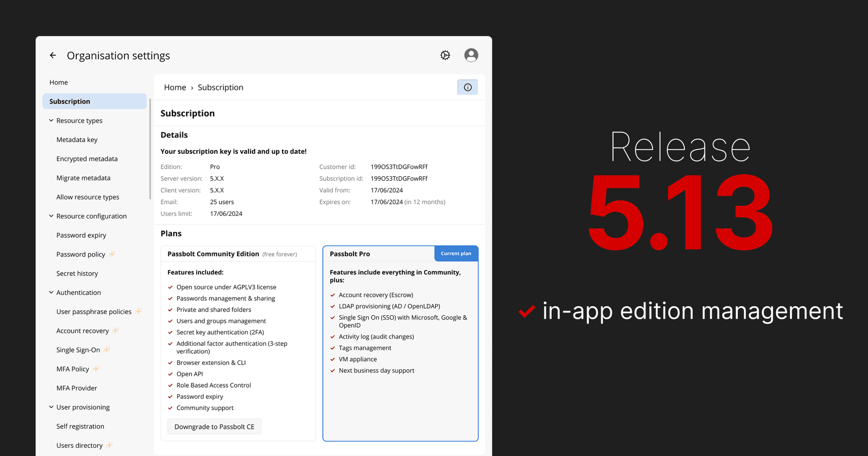The height and width of the screenshot is (456, 868).
Task: Click the sidebar scrollbar
Action: (x=150, y=149)
